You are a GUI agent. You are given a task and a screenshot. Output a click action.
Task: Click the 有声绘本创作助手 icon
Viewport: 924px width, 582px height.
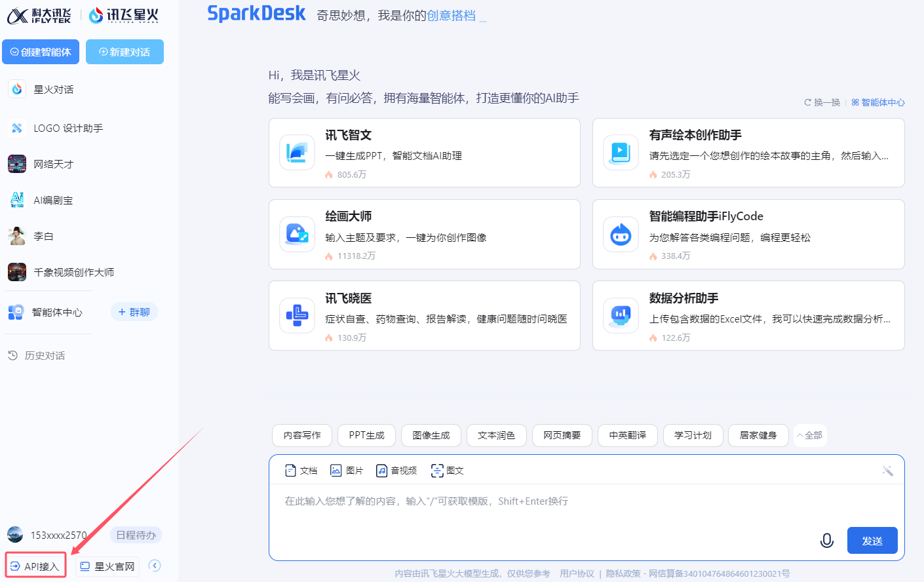621,152
